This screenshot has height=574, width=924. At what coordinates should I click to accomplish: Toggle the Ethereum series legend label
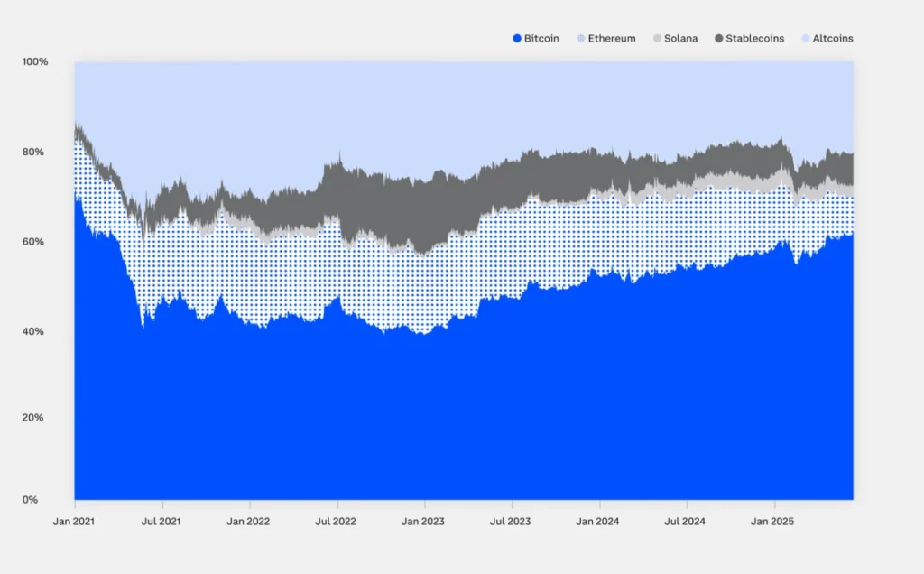click(x=612, y=39)
